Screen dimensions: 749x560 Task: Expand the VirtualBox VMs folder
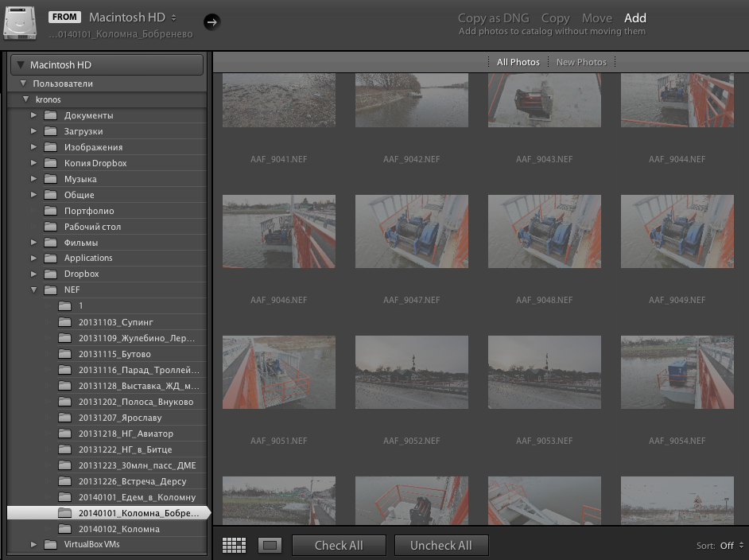[x=33, y=544]
